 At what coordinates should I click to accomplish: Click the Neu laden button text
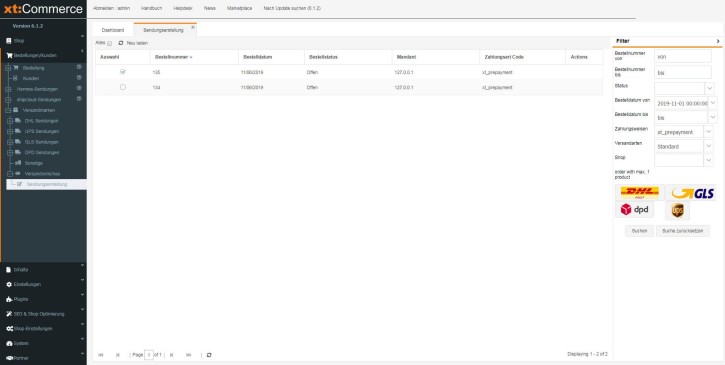click(137, 43)
